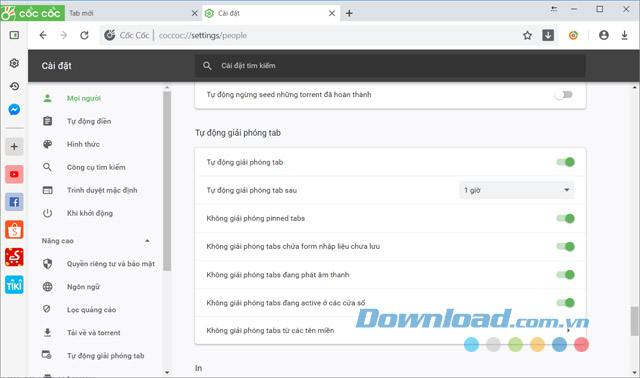Toggle tabs chứa form nhập liệu switch
The width and height of the screenshot is (640, 378).
[566, 247]
